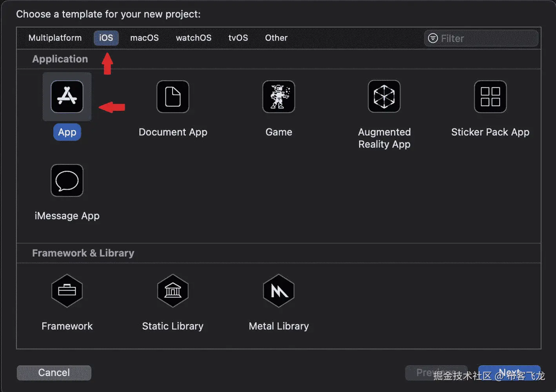This screenshot has height=392, width=556.
Task: Click the "App" label text
Action: (x=67, y=132)
